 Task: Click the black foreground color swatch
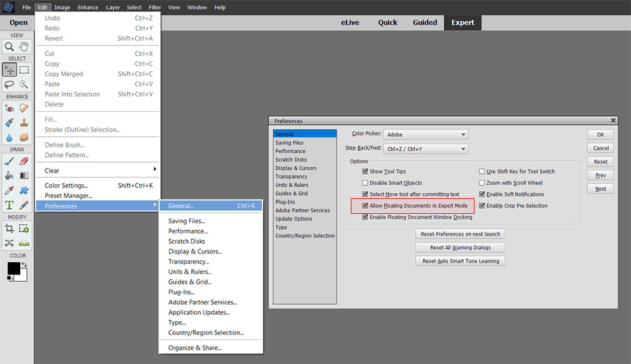13,268
